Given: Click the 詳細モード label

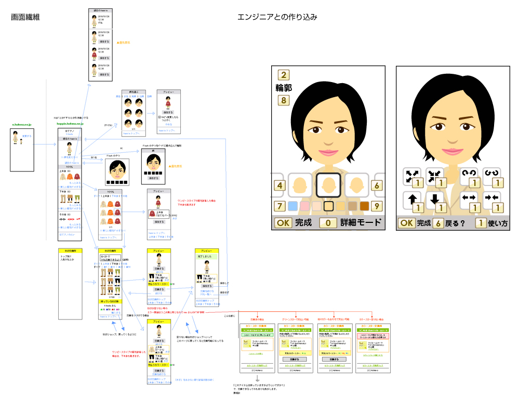Looking at the screenshot, I should pyautogui.click(x=361, y=222).
